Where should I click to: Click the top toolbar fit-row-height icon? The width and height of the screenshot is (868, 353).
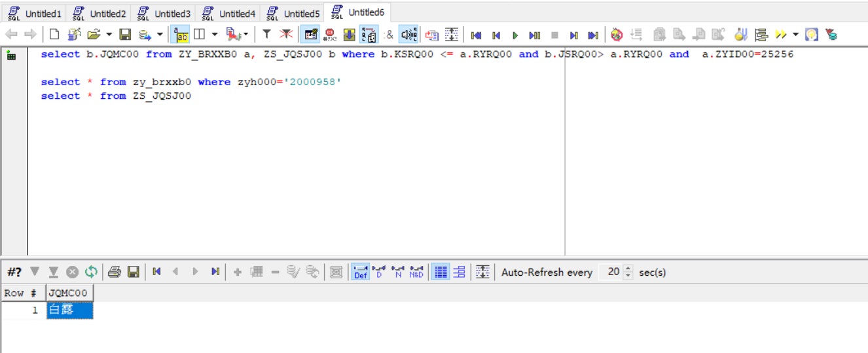click(x=451, y=35)
